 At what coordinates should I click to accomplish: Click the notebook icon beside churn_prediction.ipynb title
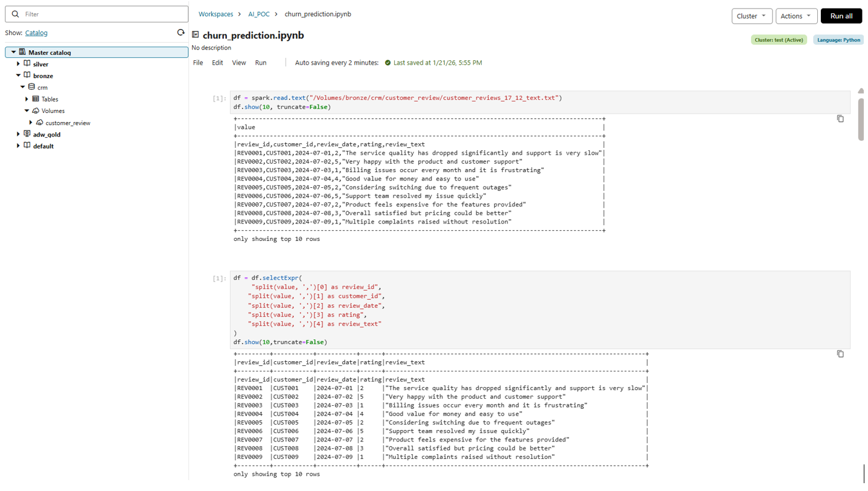196,35
